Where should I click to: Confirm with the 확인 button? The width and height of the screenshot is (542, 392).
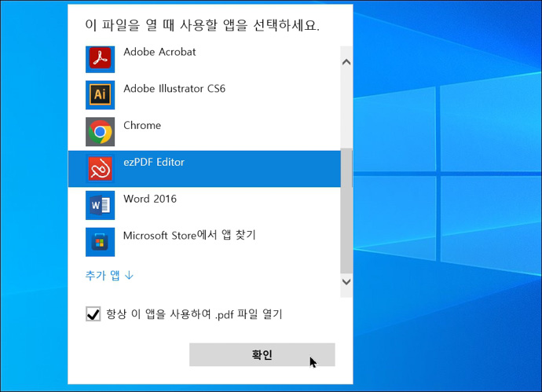(x=262, y=354)
